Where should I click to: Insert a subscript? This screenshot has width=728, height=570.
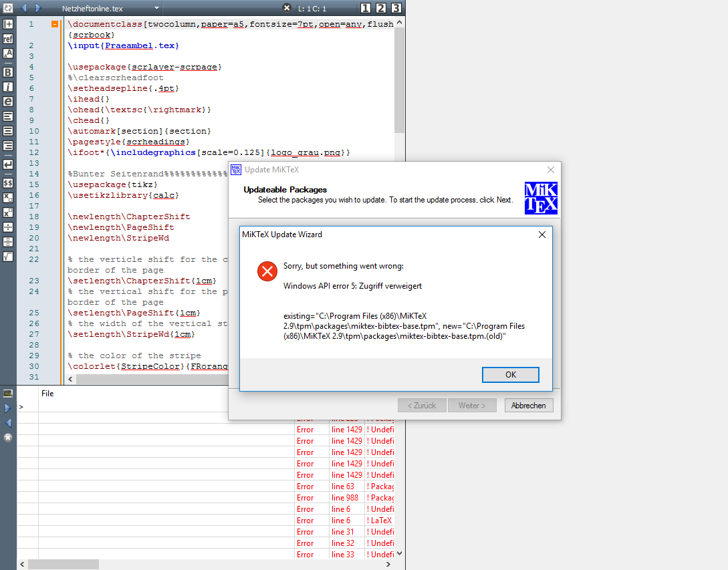tap(8, 198)
